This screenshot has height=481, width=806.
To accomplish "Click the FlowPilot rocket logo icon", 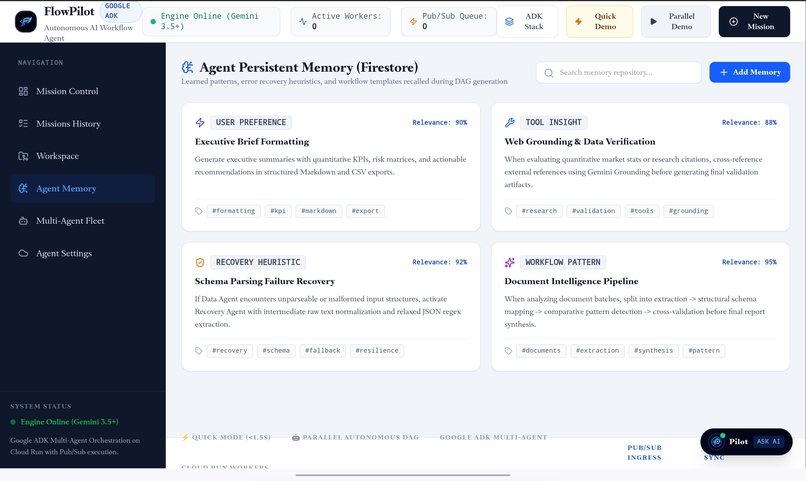I will click(x=26, y=22).
